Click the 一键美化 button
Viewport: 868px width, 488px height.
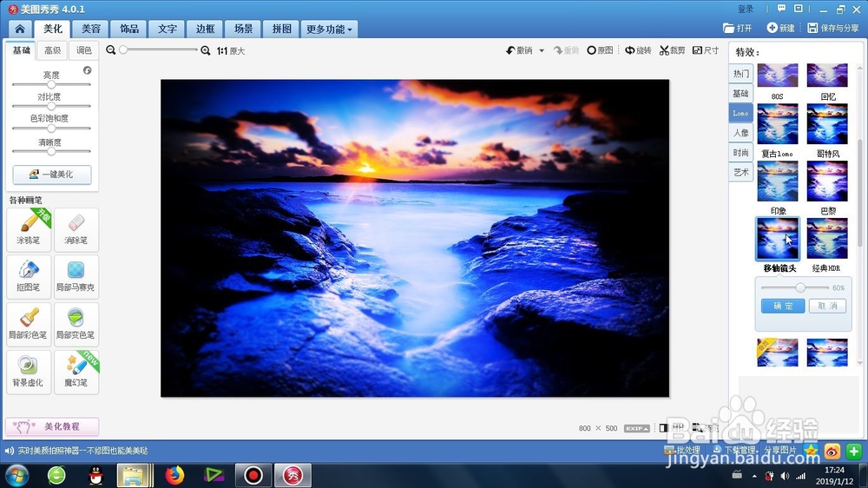[52, 175]
